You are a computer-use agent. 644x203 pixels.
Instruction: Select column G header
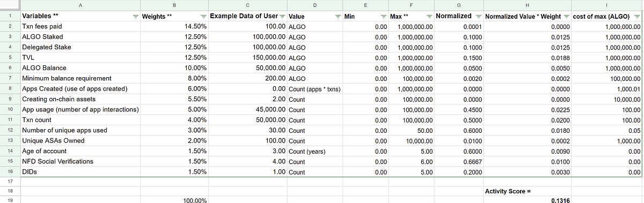coord(458,5)
